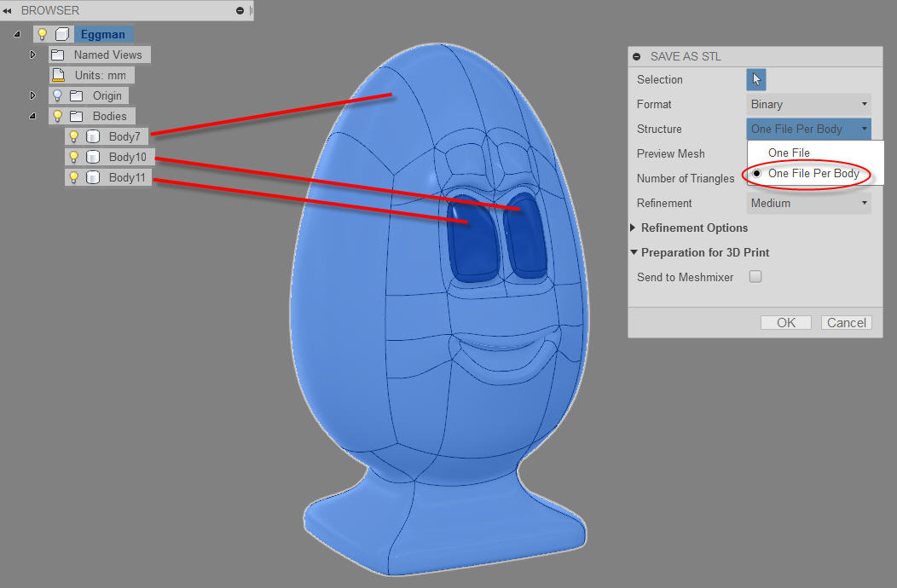
Task: Enable the Send to Meshmixer checkbox
Action: (x=756, y=277)
